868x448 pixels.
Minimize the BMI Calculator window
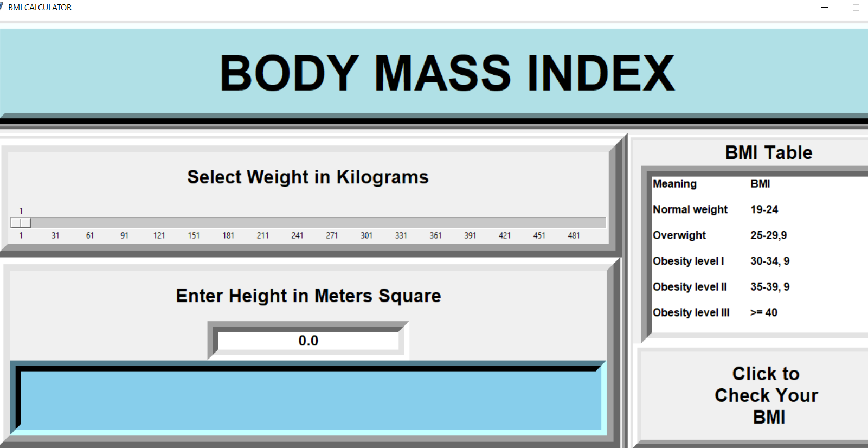pyautogui.click(x=825, y=8)
